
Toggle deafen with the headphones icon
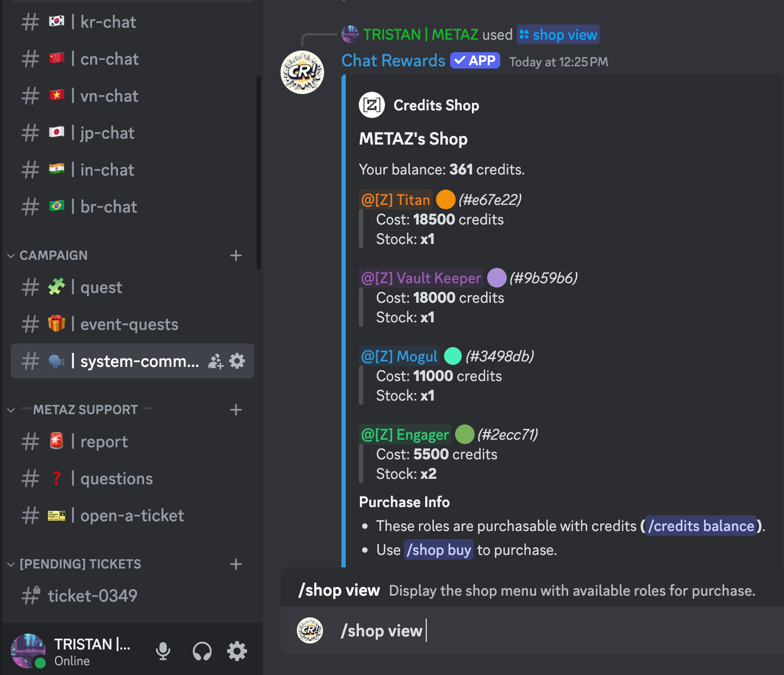(x=202, y=651)
